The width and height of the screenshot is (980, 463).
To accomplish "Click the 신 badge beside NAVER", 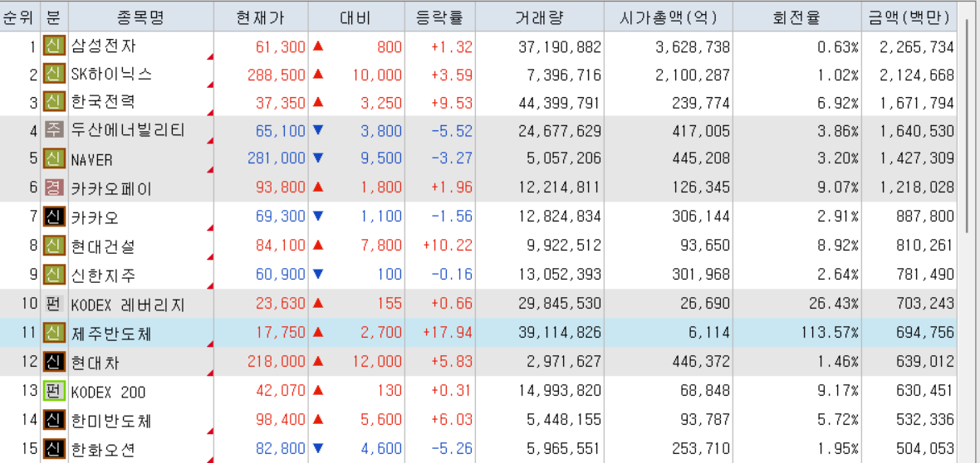I will click(54, 158).
